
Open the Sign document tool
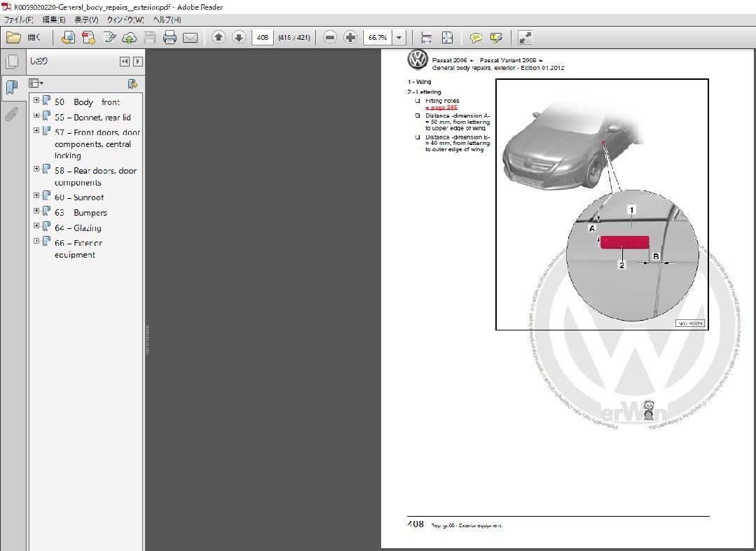click(109, 38)
